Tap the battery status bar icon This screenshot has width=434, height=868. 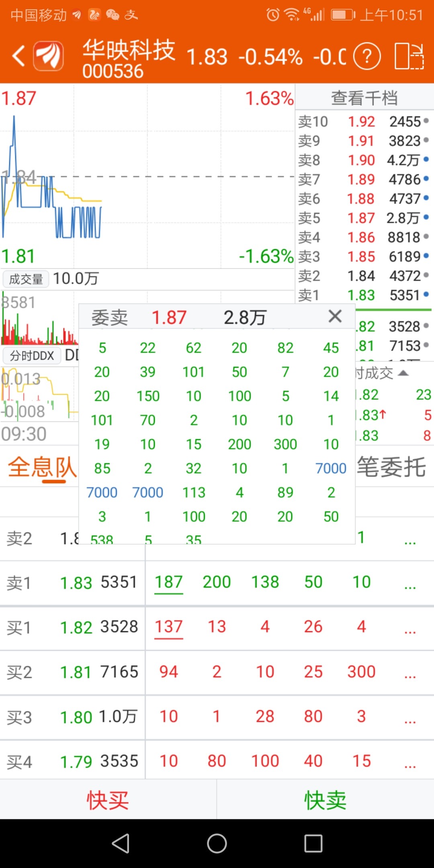(x=343, y=15)
